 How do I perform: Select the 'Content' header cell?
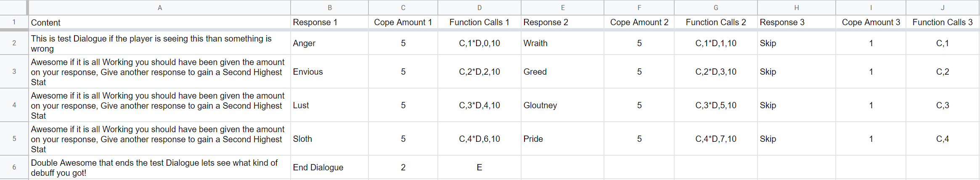(160, 23)
